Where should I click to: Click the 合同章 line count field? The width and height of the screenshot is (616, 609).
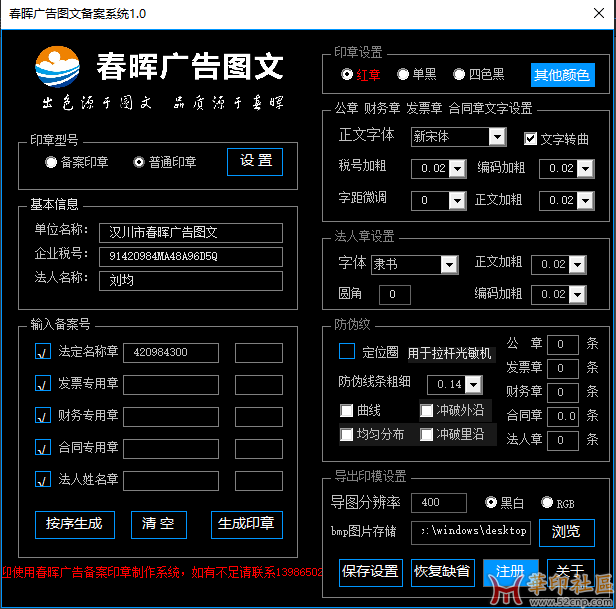point(563,416)
